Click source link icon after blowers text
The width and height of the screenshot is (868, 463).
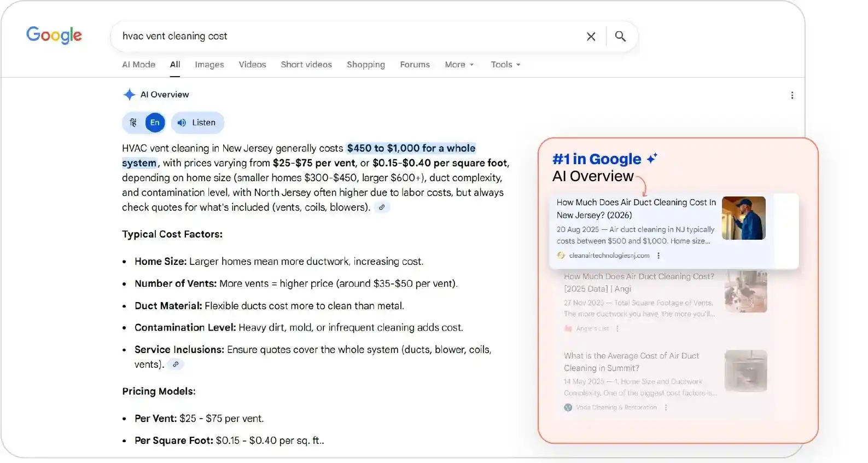pyautogui.click(x=382, y=207)
